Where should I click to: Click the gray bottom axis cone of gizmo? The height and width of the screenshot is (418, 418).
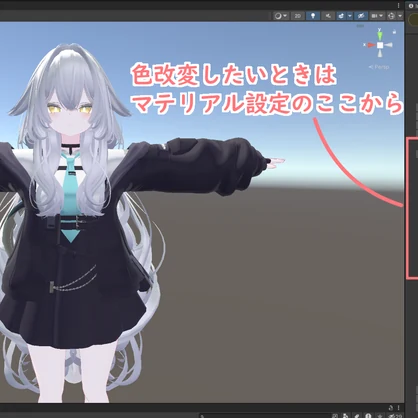(x=380, y=53)
